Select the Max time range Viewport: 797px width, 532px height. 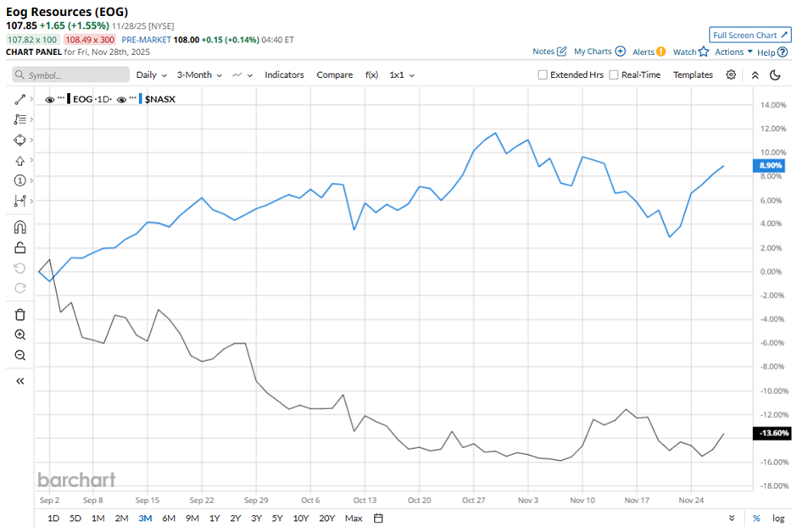354,518
